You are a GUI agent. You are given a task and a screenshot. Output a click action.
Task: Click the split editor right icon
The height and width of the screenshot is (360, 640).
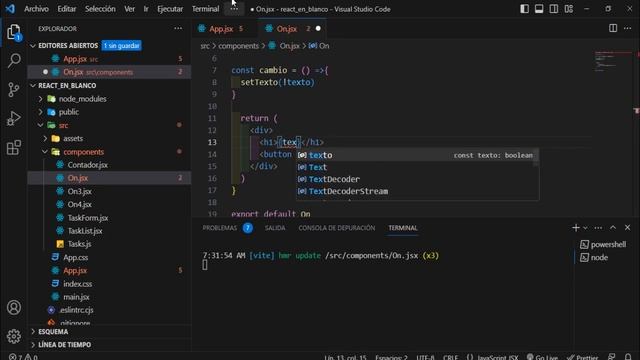613,28
